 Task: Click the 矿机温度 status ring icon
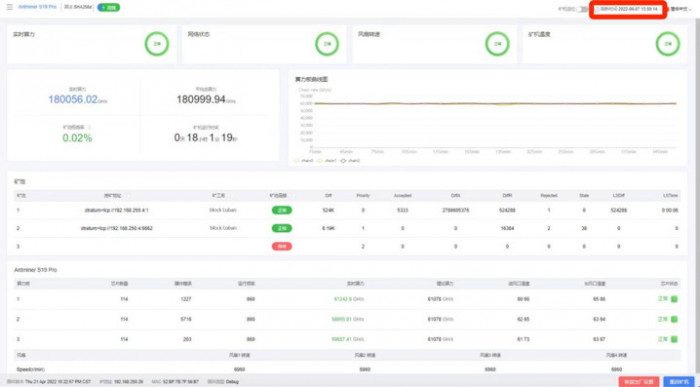click(x=668, y=44)
